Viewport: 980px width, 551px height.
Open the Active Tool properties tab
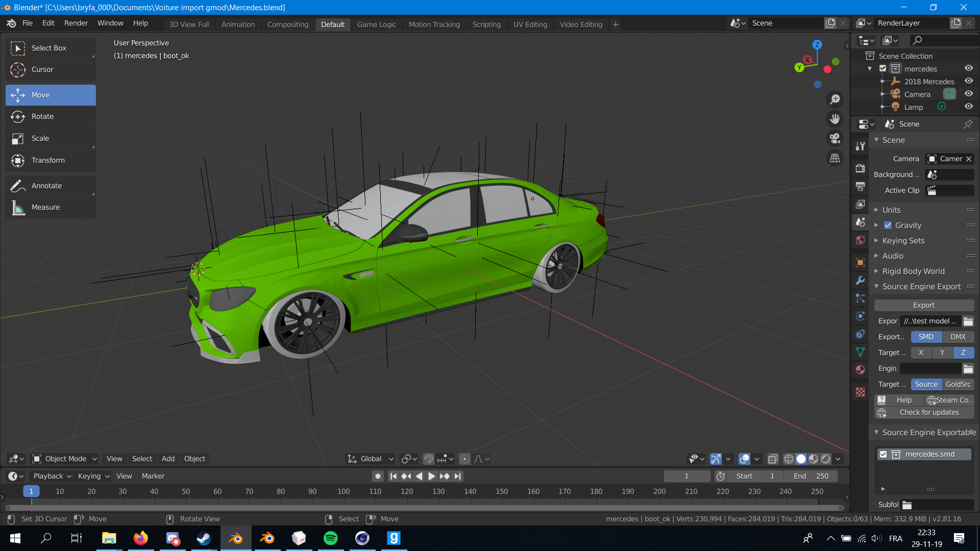tap(861, 146)
